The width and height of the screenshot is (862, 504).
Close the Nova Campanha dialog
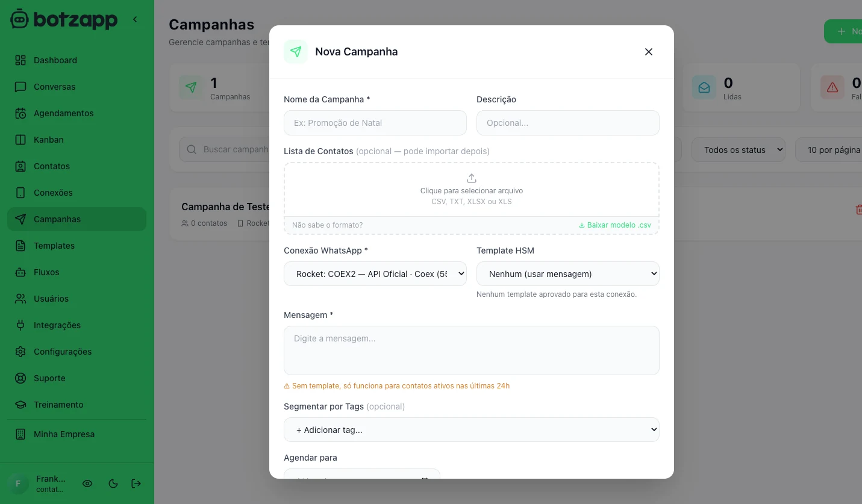(649, 52)
